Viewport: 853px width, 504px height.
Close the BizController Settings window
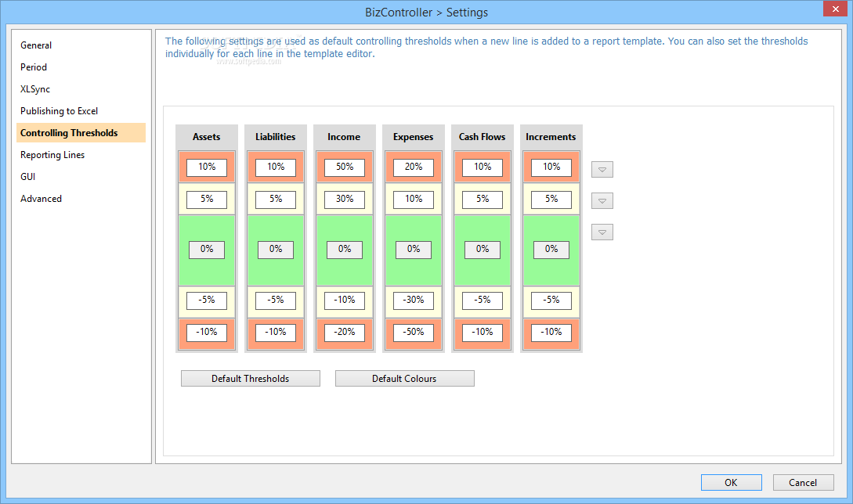click(836, 9)
